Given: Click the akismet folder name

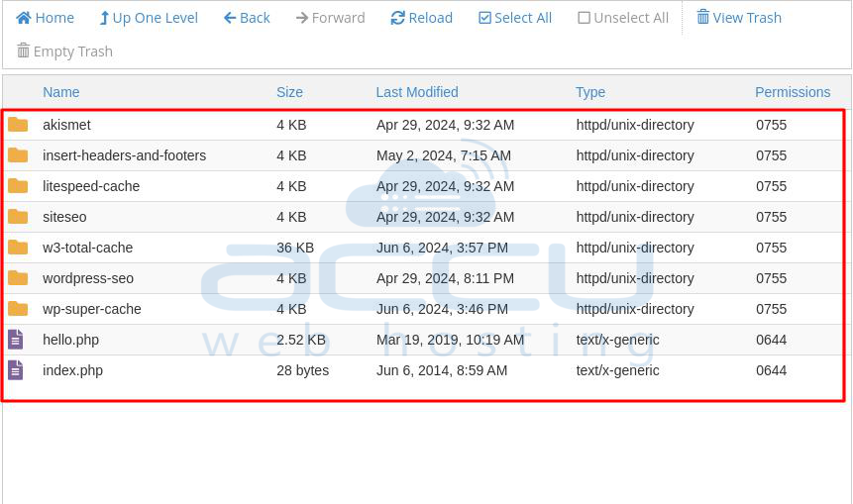Looking at the screenshot, I should click(x=66, y=125).
